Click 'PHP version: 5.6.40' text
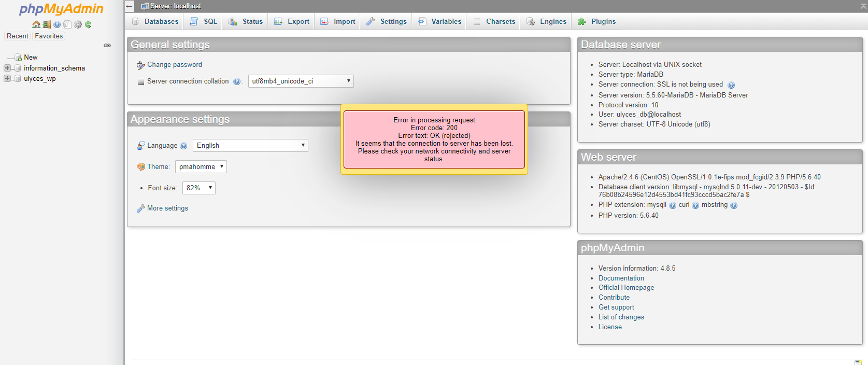868x365 pixels. tap(629, 216)
